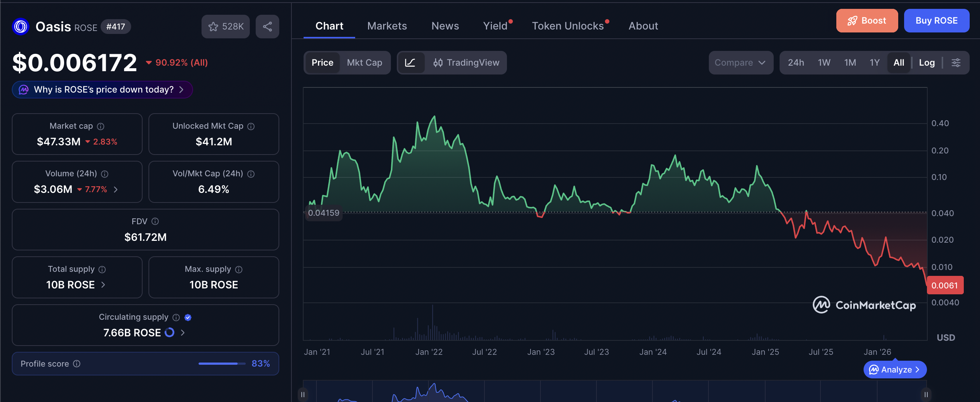Open chart settings sliders icon
This screenshot has height=402, width=980.
[x=956, y=63]
